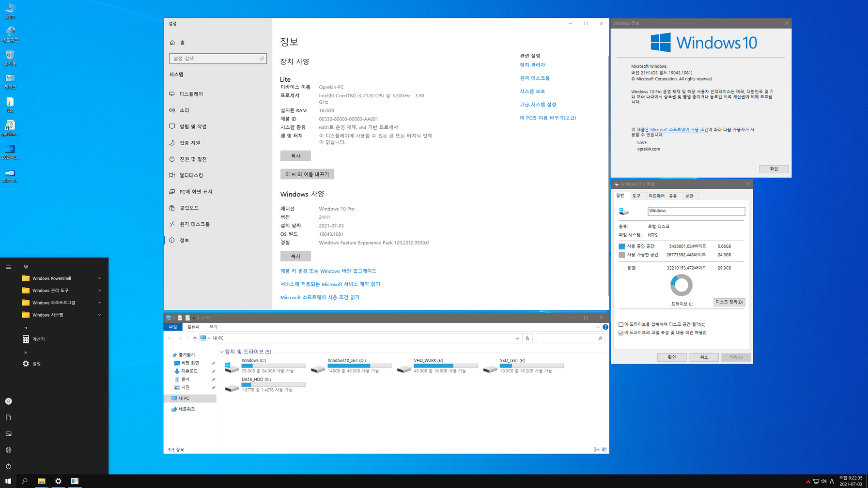The height and width of the screenshot is (488, 868).
Task: Switch Explorer to the details view icon
Action: [596, 450]
